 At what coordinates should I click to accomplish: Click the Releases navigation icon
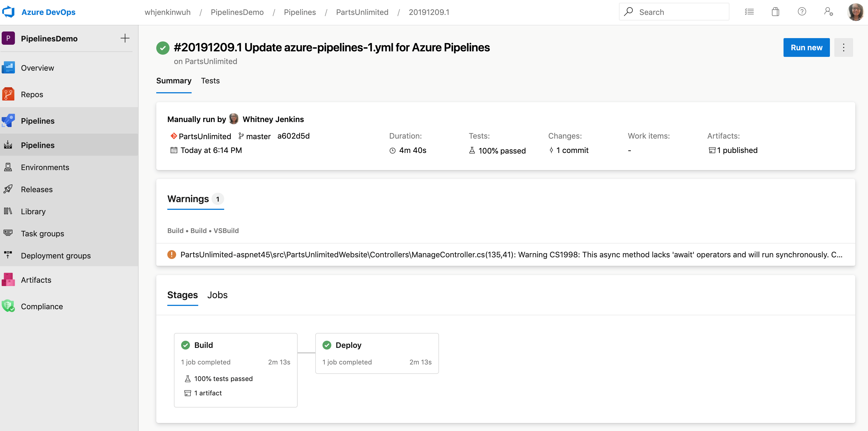[x=9, y=189]
